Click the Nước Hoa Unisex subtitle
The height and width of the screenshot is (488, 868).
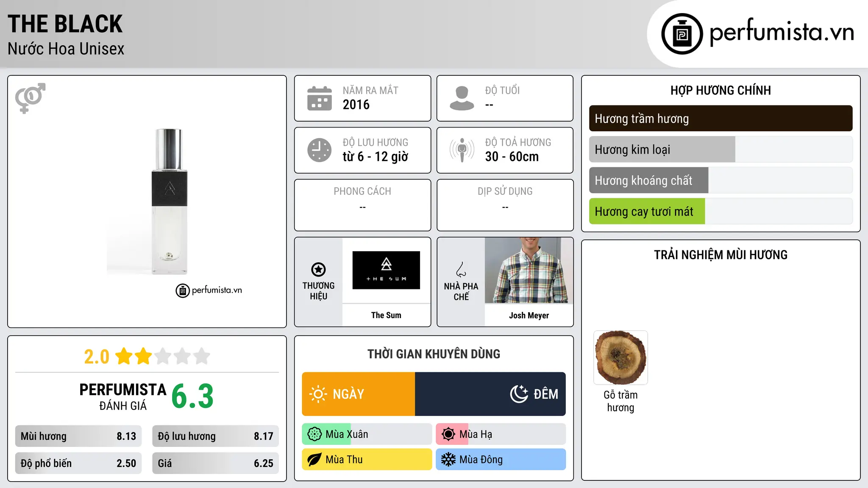coord(66,49)
